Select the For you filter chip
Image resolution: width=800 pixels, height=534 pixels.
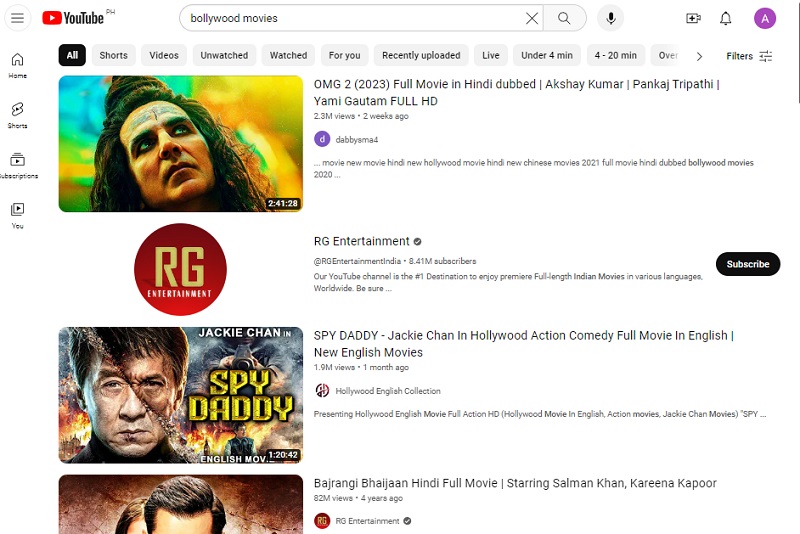(344, 55)
